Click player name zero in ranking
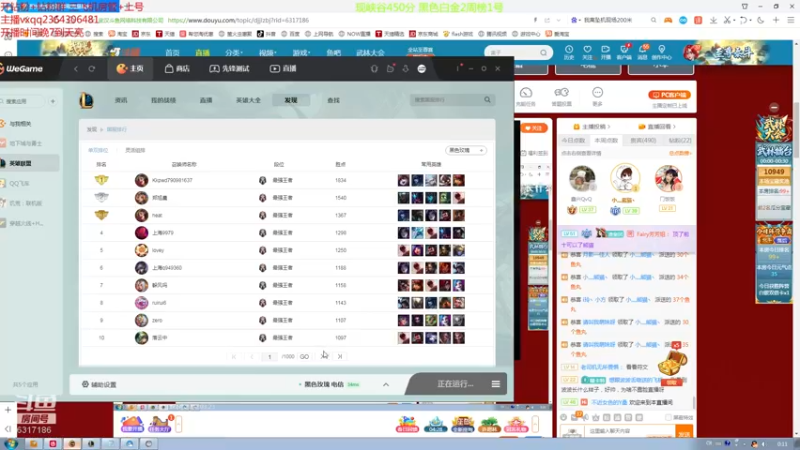The height and width of the screenshot is (450, 800). [x=157, y=320]
